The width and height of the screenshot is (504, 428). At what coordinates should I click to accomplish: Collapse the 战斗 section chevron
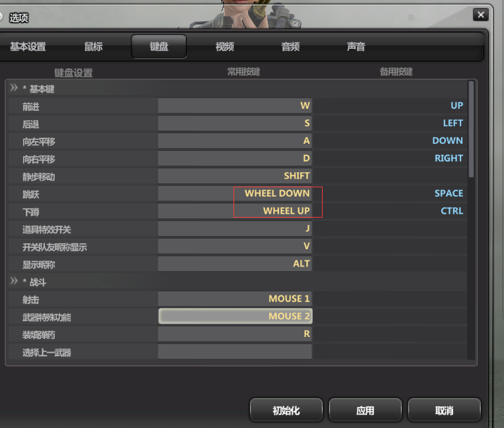(14, 281)
